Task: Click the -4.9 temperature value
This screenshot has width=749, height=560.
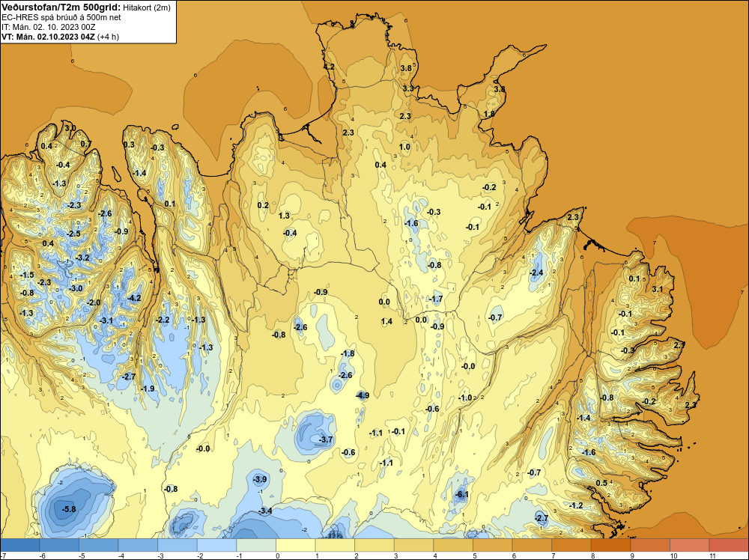Action: pos(363,395)
